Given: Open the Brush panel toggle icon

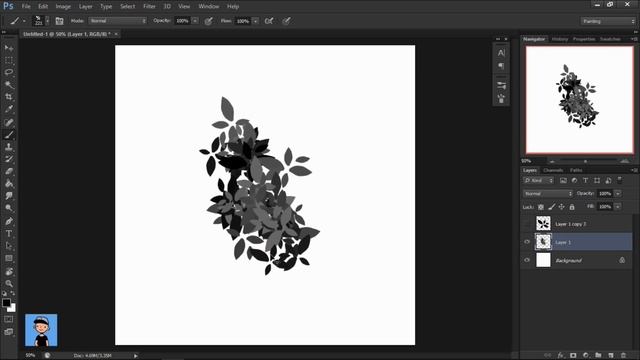Looking at the screenshot, I should click(59, 21).
